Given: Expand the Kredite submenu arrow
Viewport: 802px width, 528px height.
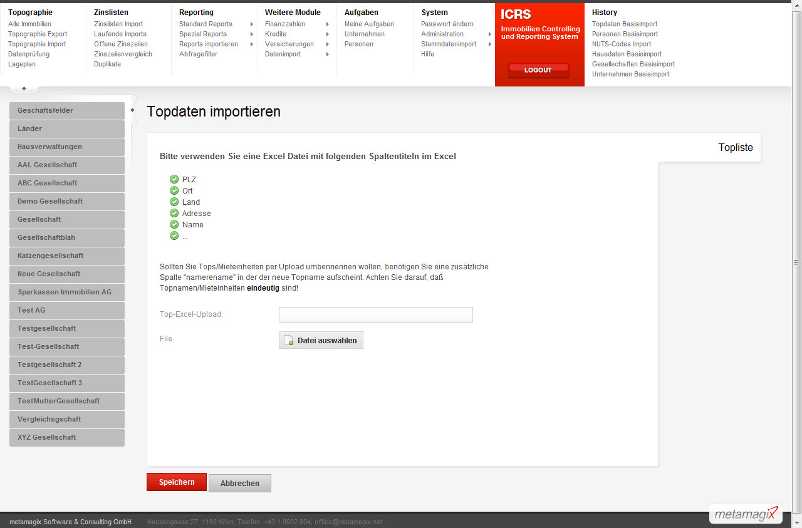Looking at the screenshot, I should tap(327, 34).
